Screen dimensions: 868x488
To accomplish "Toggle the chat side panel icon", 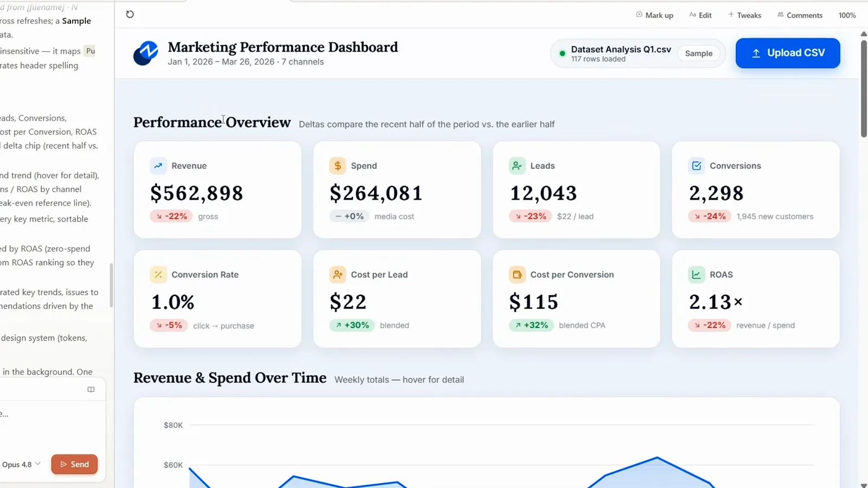I will [x=91, y=389].
